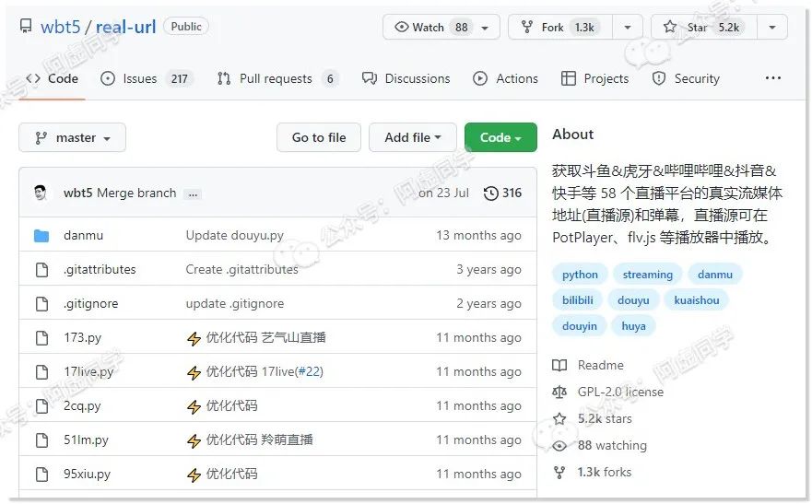Click the file icon for 17live.py
Screen dimensions: 812x504
click(x=41, y=372)
